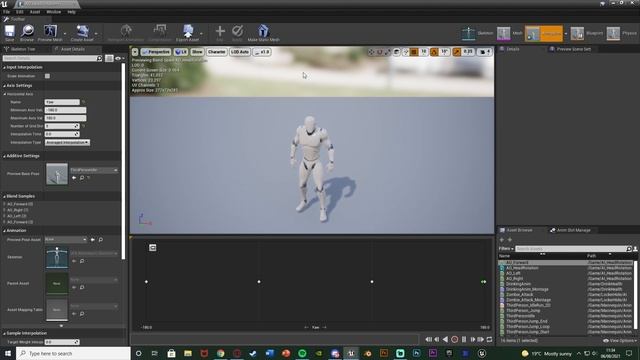Toggle Lit view mode button
Image resolution: width=640 pixels, height=360 pixels.
click(181, 52)
